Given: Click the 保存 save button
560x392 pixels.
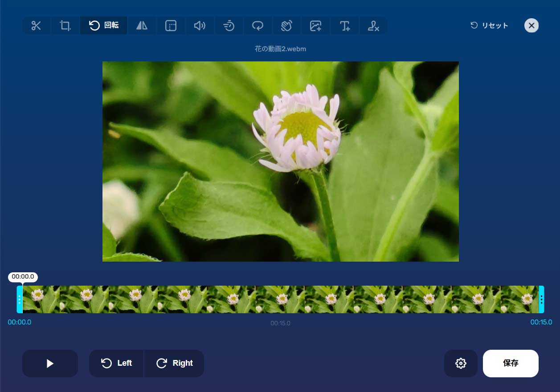Looking at the screenshot, I should 511,364.
